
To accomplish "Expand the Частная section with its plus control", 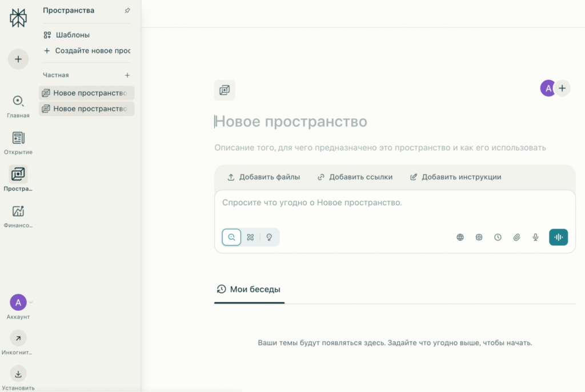I will 127,75.
